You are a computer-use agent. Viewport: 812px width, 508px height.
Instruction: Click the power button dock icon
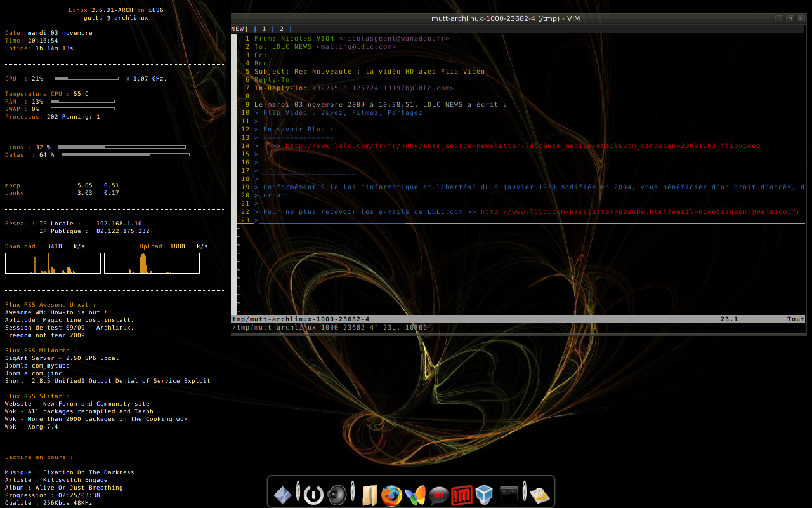(x=313, y=495)
